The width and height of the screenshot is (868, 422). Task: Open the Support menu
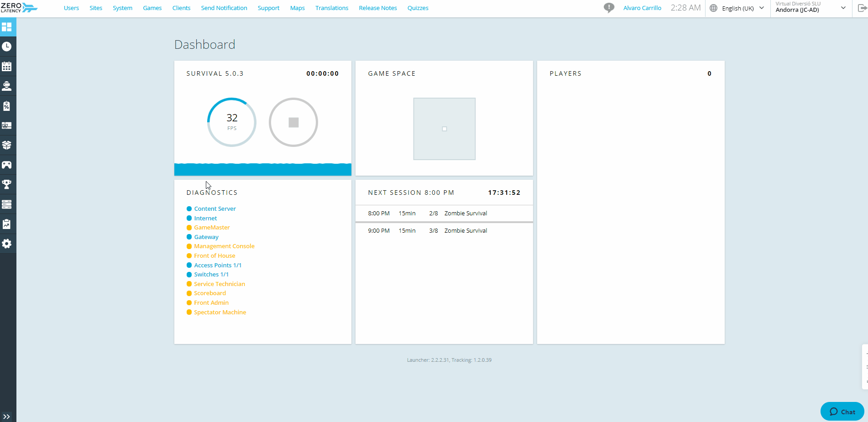click(x=268, y=8)
